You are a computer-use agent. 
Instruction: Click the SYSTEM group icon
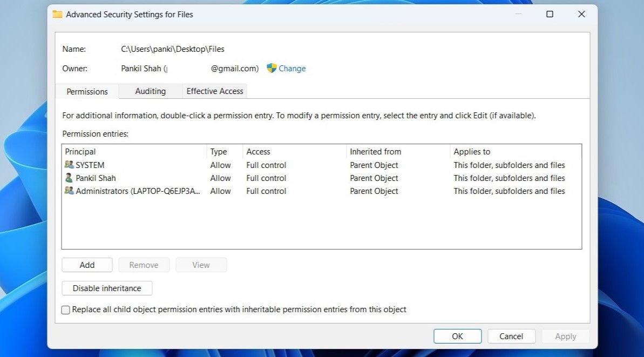click(70, 165)
